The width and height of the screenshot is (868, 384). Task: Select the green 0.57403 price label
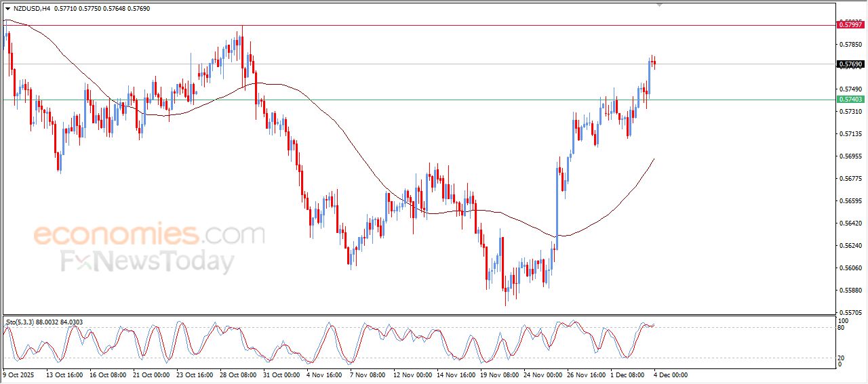[850, 100]
